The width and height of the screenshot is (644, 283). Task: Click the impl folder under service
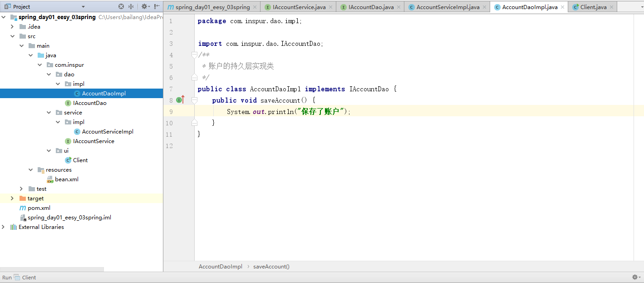point(79,122)
